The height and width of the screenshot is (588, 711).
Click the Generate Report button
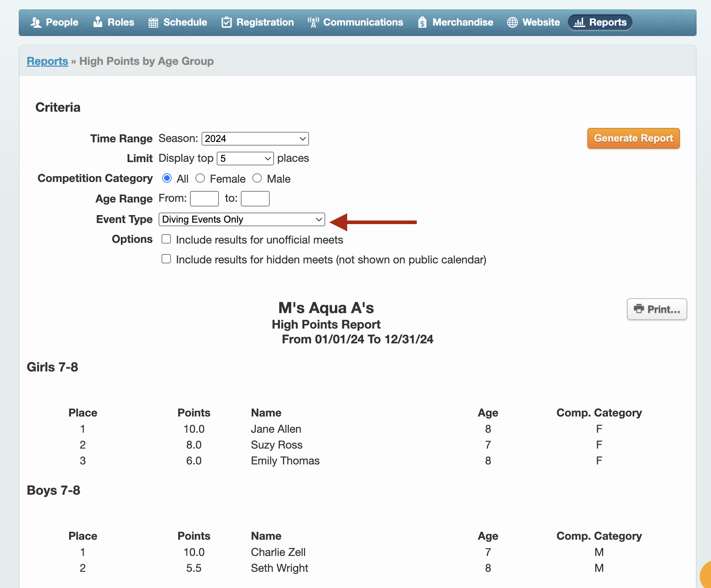point(633,138)
